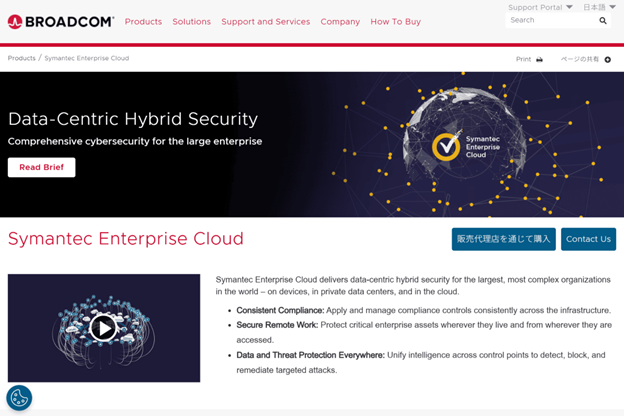The width and height of the screenshot is (624, 416).
Task: Open the cookie settings icon
Action: pyautogui.click(x=19, y=397)
